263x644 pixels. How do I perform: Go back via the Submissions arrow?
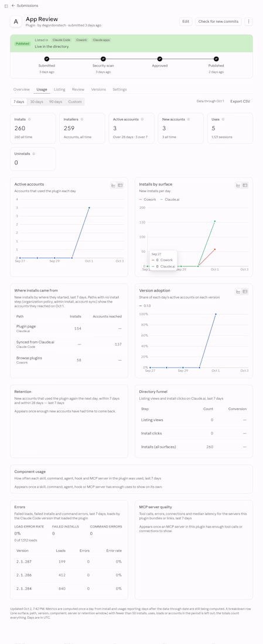tap(13, 6)
